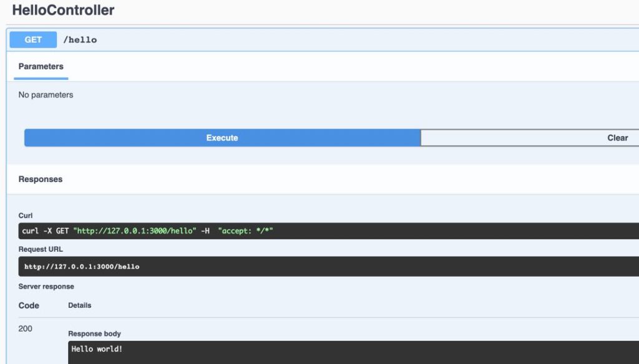This screenshot has width=639, height=364.
Task: Click the 200 status code
Action: 26,328
